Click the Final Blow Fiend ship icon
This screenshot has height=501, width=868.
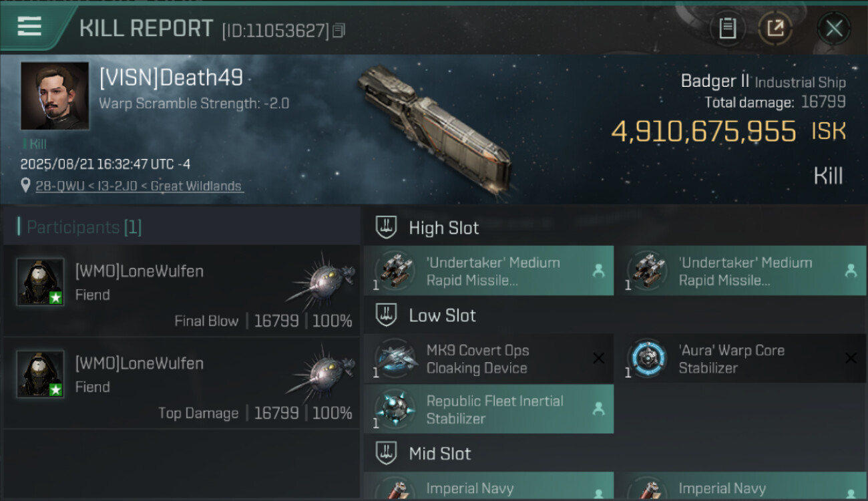322,281
